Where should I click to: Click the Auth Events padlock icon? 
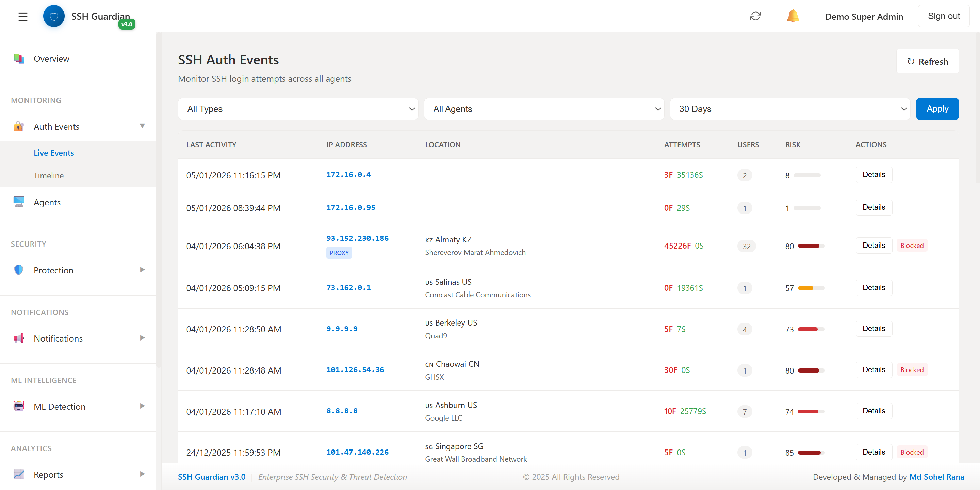tap(18, 126)
